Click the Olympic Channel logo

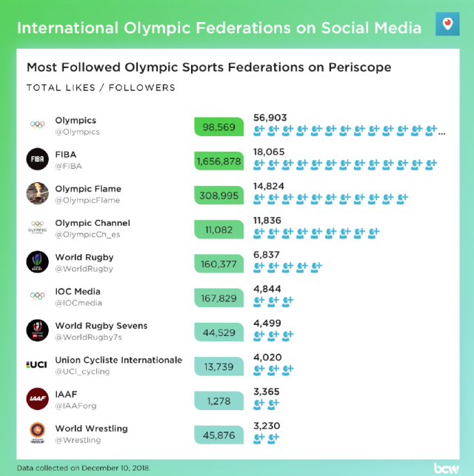pyautogui.click(x=37, y=227)
